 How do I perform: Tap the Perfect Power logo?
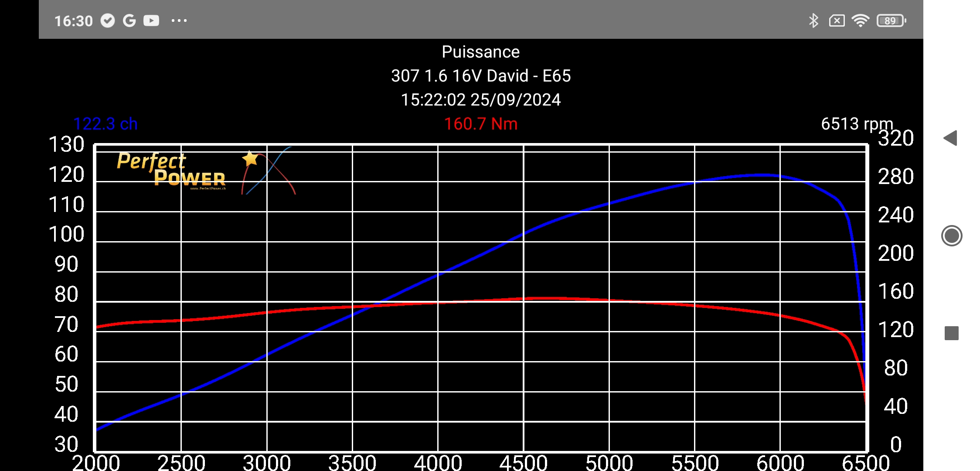click(x=171, y=171)
